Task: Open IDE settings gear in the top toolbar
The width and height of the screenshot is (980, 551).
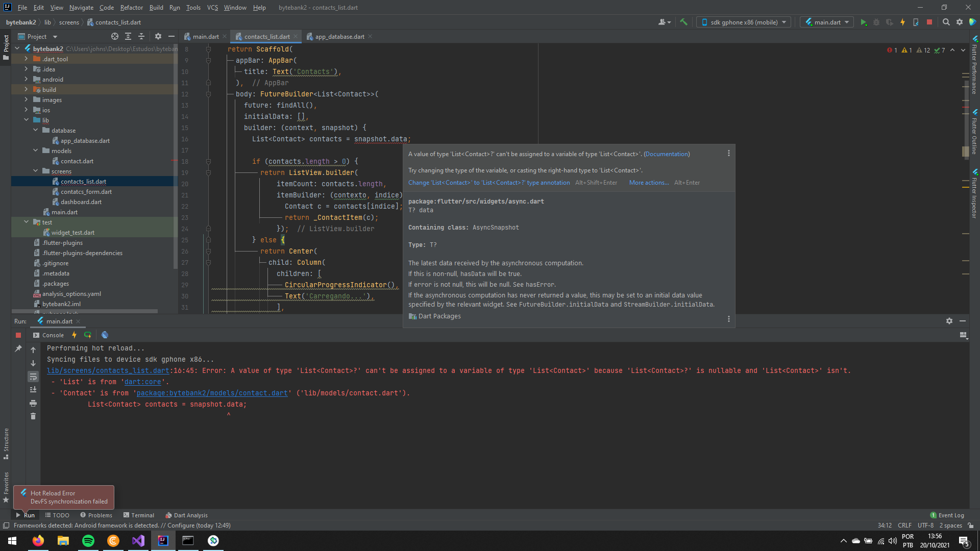Action: 960,22
